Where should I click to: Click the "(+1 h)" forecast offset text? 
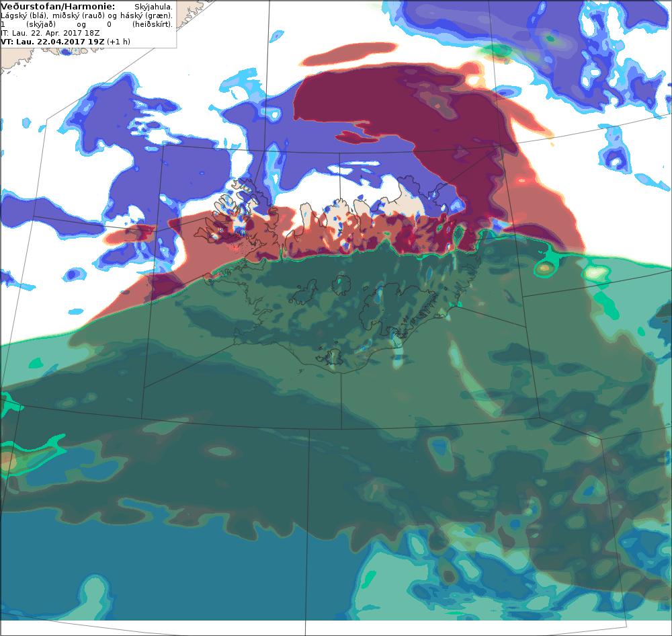pyautogui.click(x=118, y=42)
